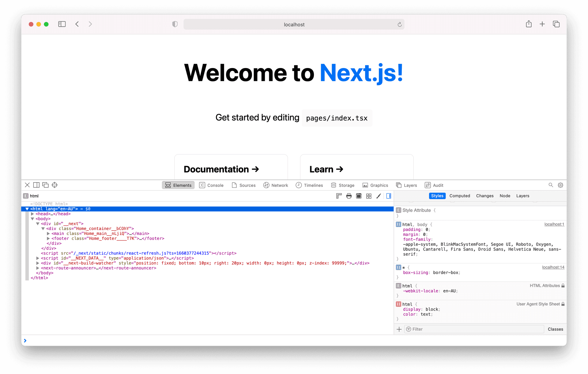Viewport: 588px width, 374px height.
Task: Activate the element selection crosshair tool
Action: point(55,185)
